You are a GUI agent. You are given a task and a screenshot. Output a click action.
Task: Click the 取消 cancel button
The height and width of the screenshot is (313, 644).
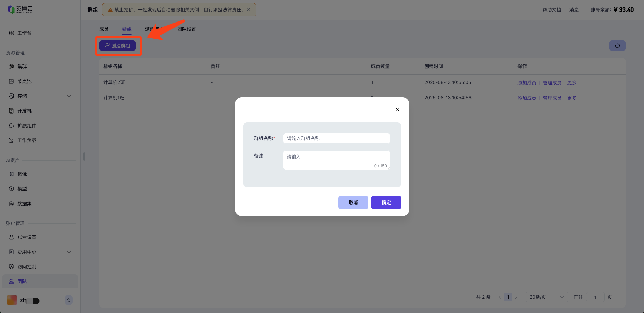pos(353,203)
